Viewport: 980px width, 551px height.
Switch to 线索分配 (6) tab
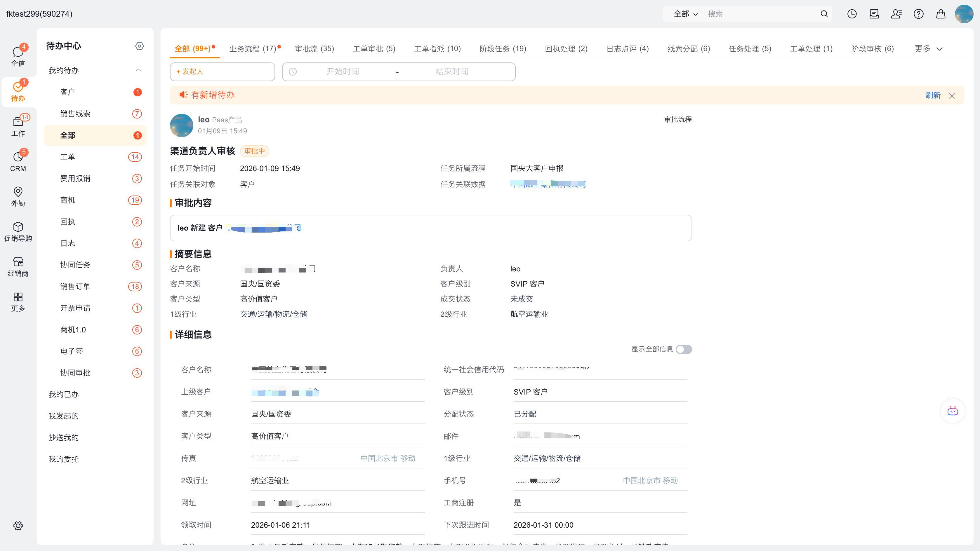689,49
